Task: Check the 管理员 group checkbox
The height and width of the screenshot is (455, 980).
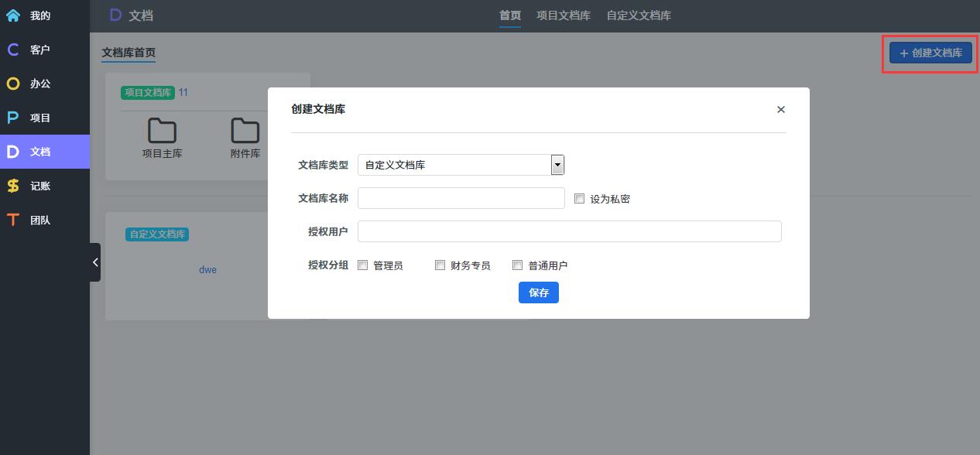Action: (362, 265)
